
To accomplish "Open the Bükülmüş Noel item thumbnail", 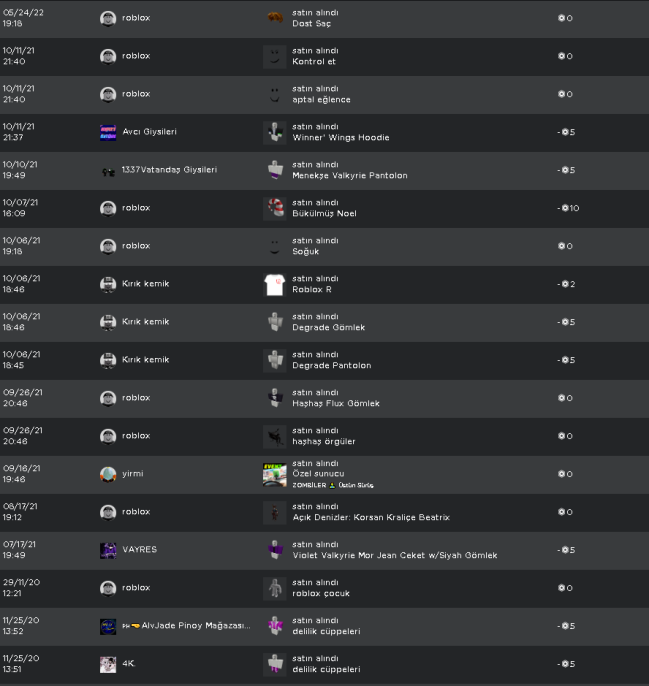I will pyautogui.click(x=274, y=208).
